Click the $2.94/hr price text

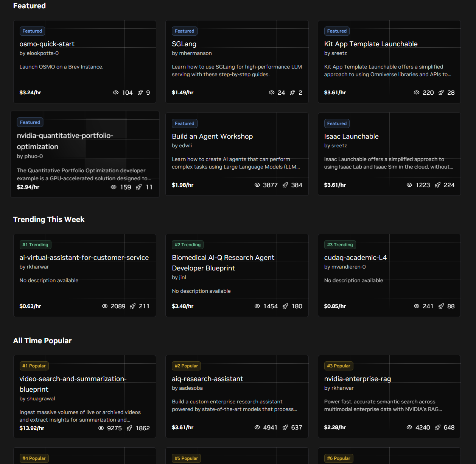tap(28, 187)
